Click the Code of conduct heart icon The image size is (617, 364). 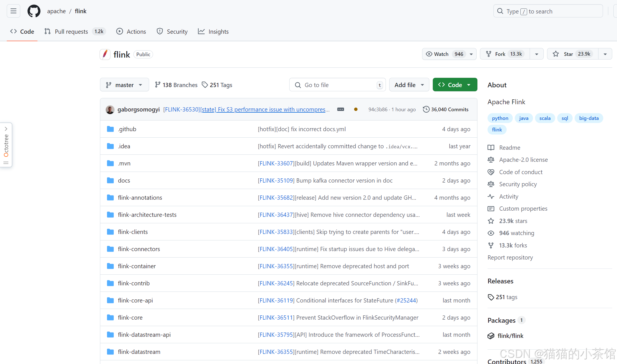point(491,172)
